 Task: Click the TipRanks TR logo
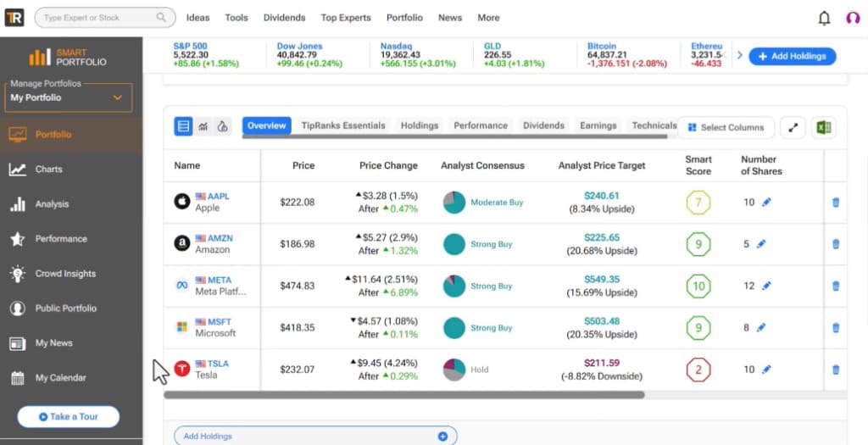click(14, 18)
